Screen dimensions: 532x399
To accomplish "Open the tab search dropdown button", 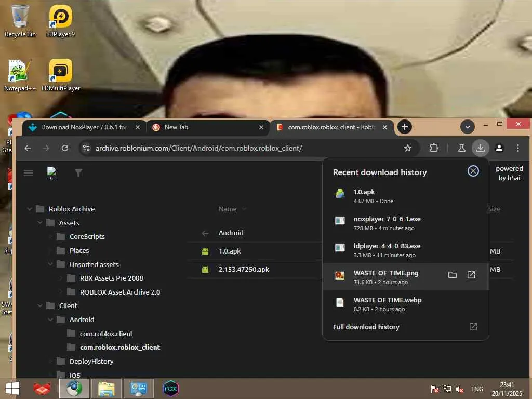I will 467,127.
